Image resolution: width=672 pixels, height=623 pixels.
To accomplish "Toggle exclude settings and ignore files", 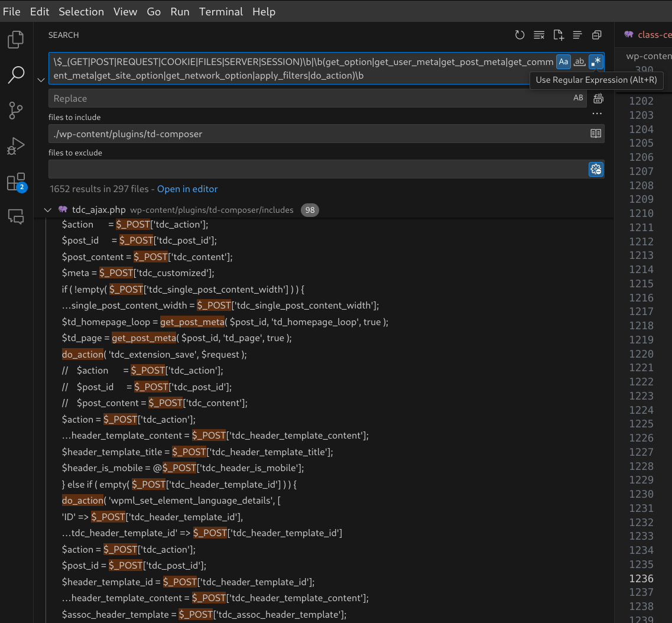I will pyautogui.click(x=596, y=169).
